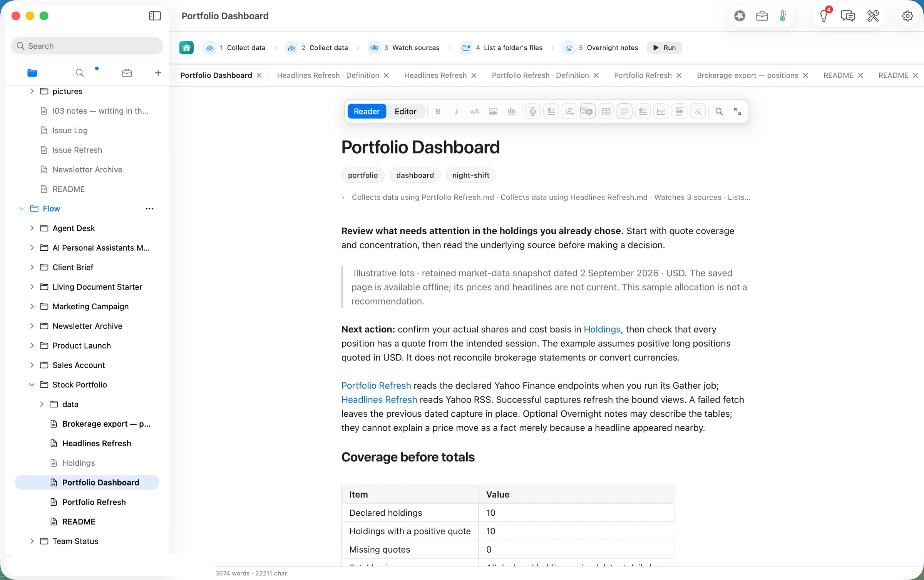The height and width of the screenshot is (580, 924).
Task: Expand the data folder
Action: (42, 404)
